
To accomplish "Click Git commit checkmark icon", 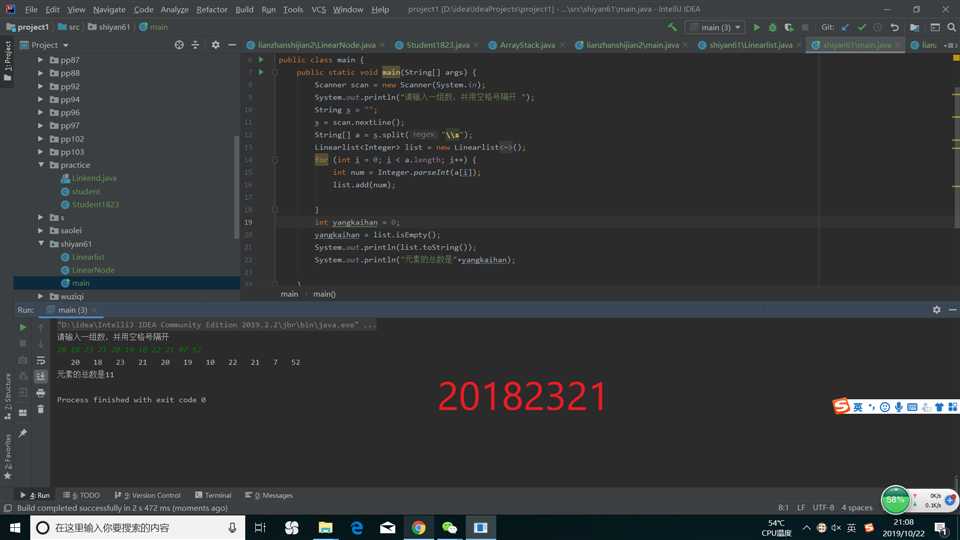I will pyautogui.click(x=861, y=27).
